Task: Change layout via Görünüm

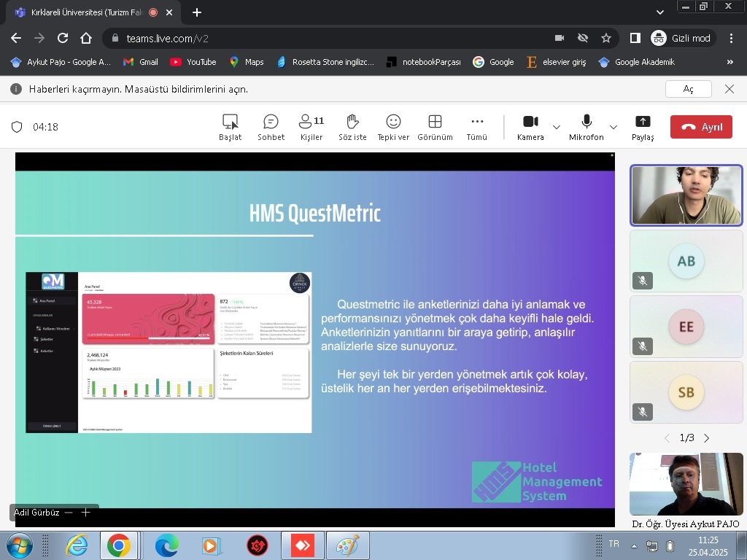Action: coord(435,127)
